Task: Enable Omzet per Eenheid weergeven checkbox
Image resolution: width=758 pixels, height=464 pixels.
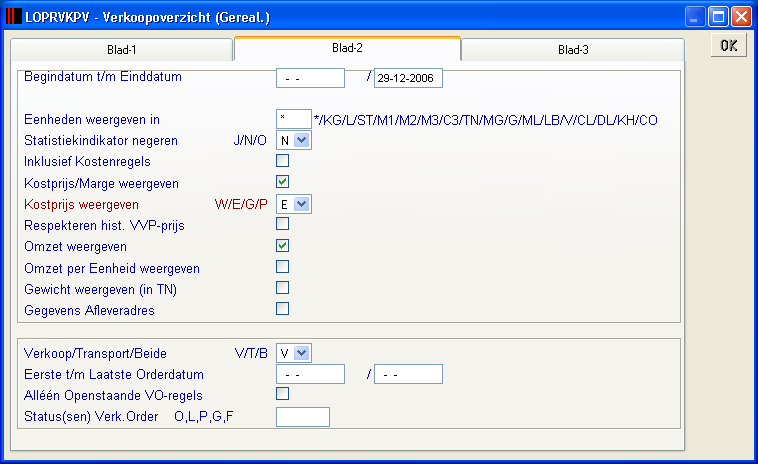Action: click(282, 267)
